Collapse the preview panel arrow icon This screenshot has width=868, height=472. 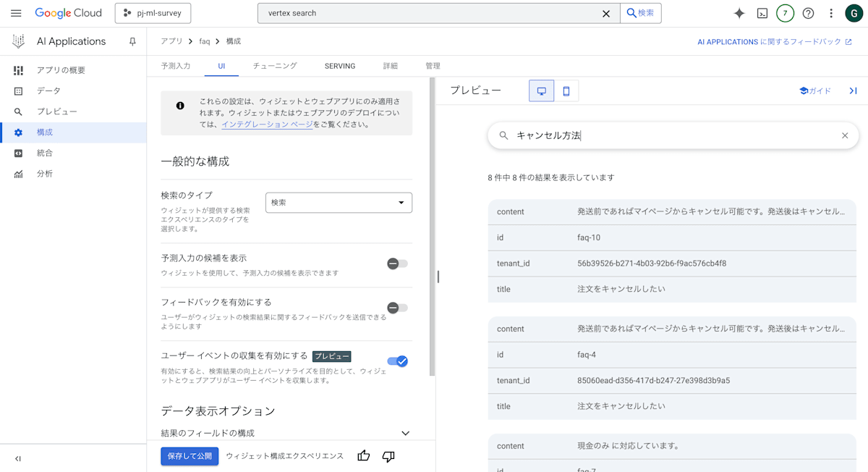pyautogui.click(x=853, y=90)
